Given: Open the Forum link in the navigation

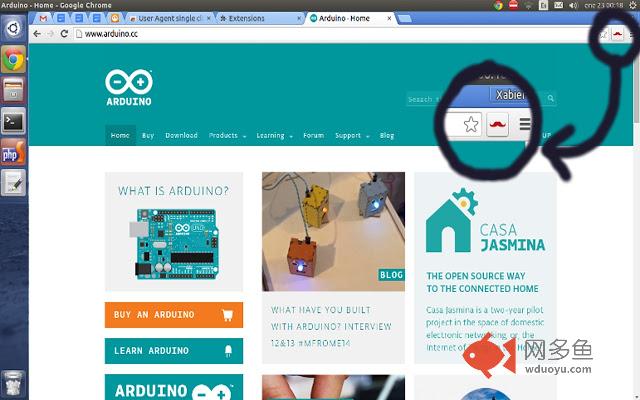Looking at the screenshot, I should (x=313, y=136).
